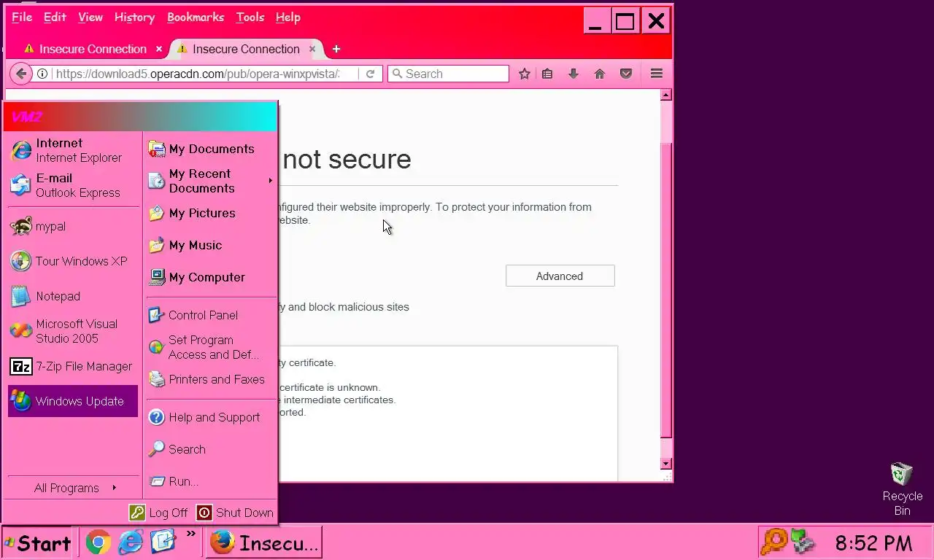Open Set Program Access and Defaults
Viewport: 934px width, 560px height.
click(211, 347)
